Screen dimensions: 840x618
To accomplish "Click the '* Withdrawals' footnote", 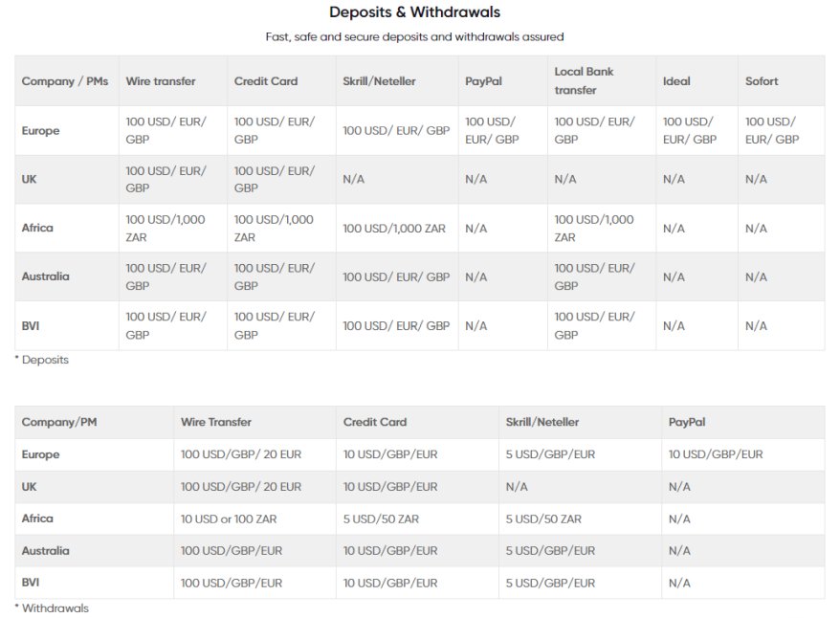I will (x=52, y=607).
